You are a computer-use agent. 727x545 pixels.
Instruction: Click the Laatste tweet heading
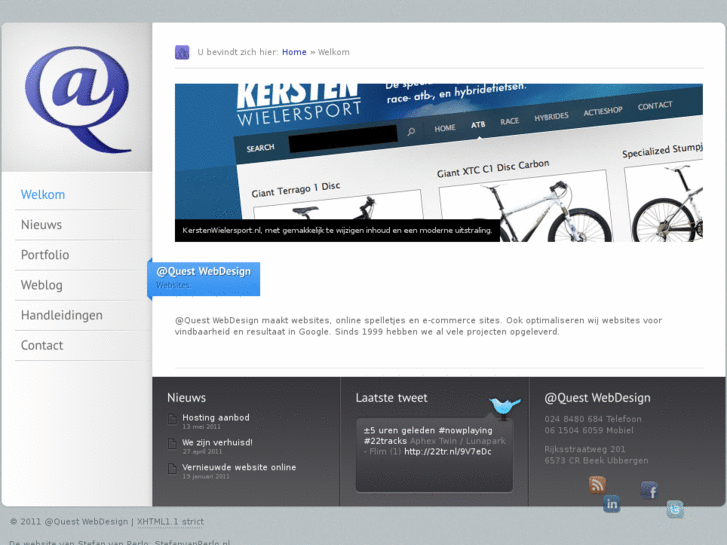click(x=391, y=398)
